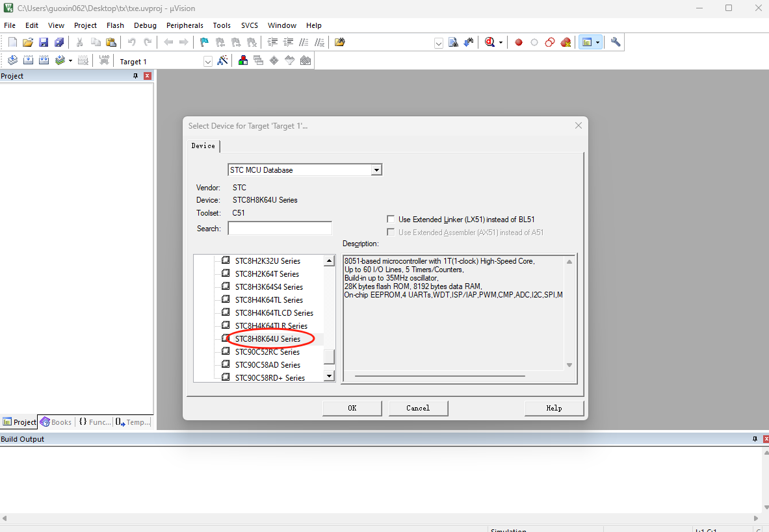Select STC8H2K32U Series in device list
Screen dimensions: 769x532
(268, 261)
